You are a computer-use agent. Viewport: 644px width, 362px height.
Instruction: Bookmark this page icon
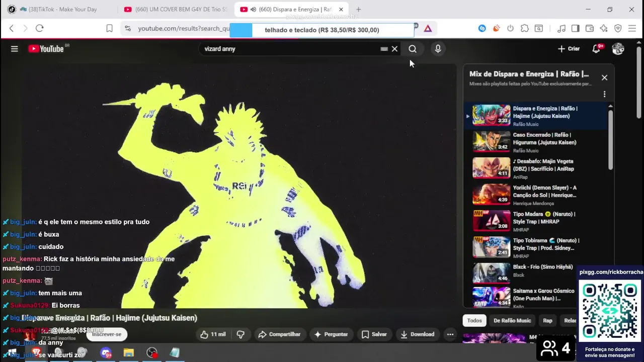click(x=109, y=29)
